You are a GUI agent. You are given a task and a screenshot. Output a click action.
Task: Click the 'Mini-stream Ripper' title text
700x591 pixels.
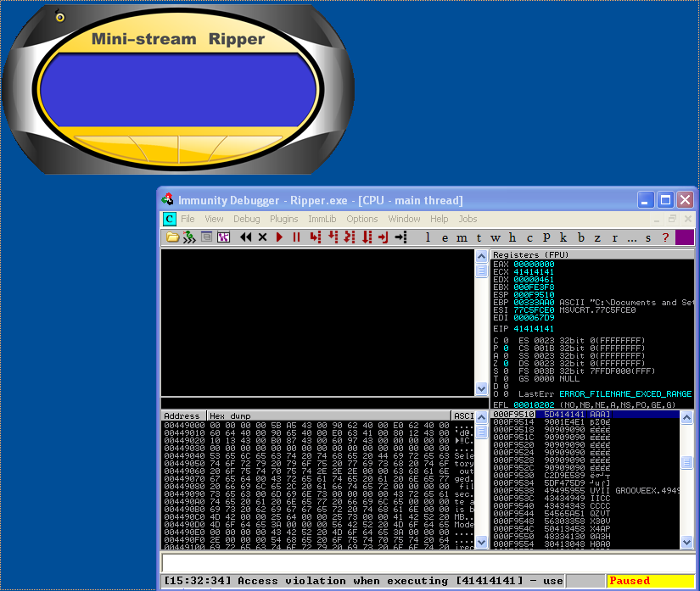(x=178, y=39)
